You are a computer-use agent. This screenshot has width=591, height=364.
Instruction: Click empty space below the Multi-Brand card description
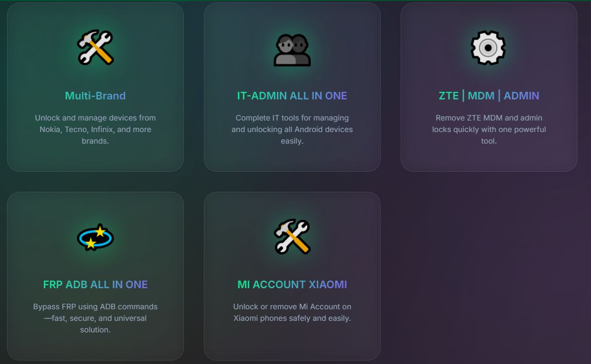95,158
